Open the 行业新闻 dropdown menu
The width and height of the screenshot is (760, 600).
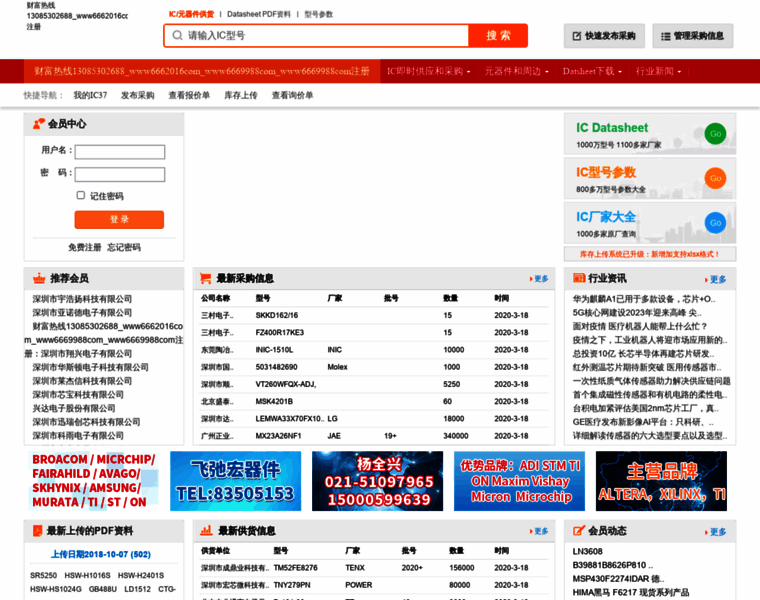pos(658,71)
